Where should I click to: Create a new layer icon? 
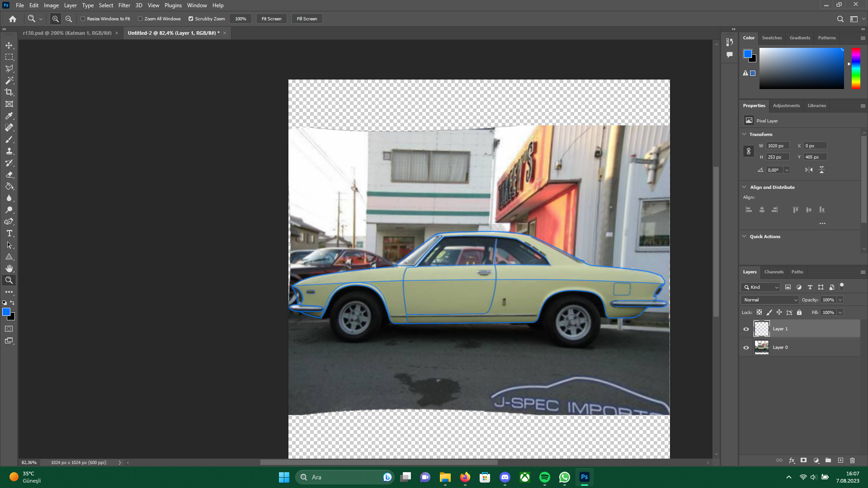coord(840,460)
